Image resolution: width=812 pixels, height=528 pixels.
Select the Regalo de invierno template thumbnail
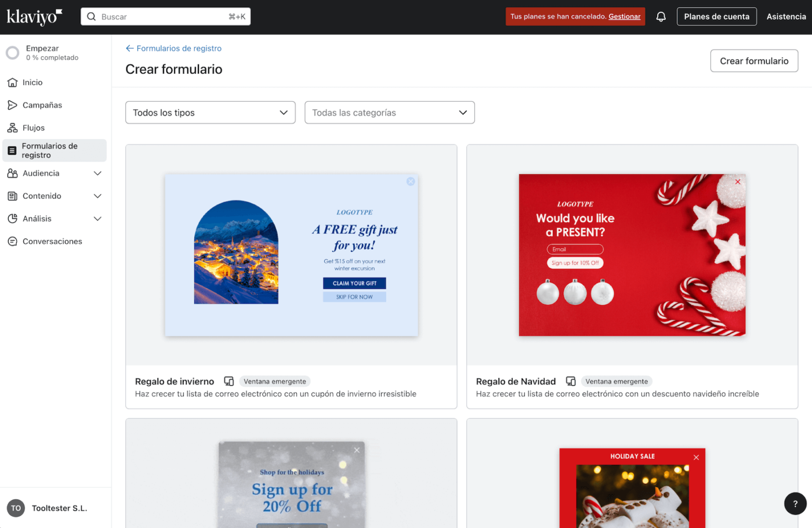click(x=291, y=255)
